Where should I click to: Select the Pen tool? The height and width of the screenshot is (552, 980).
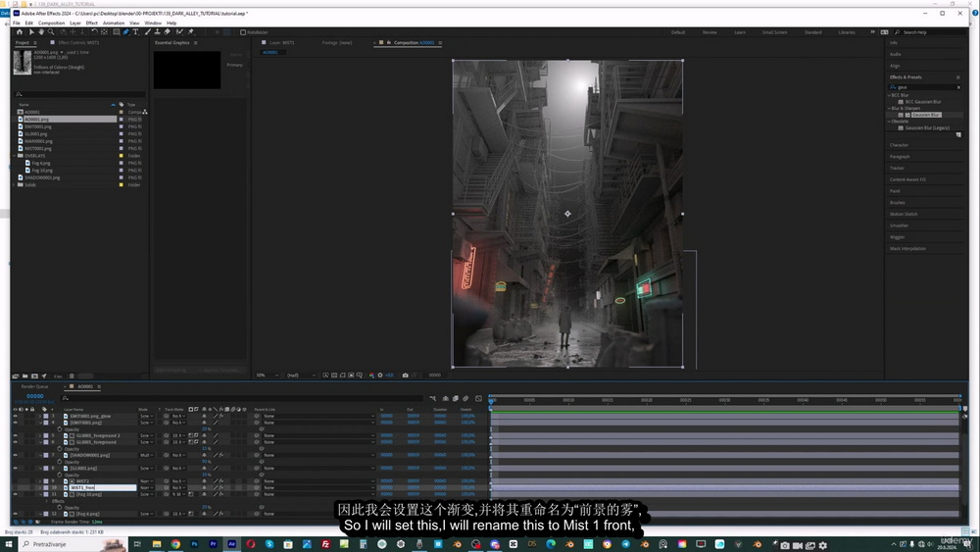point(126,32)
